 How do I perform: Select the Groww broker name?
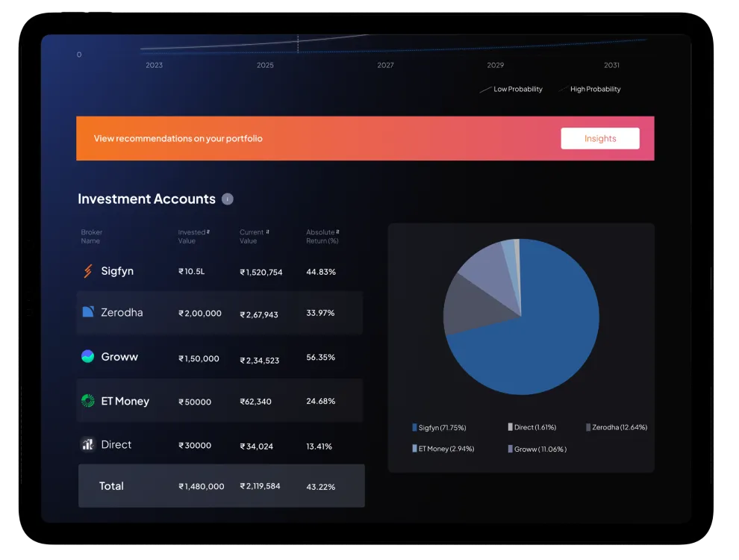[x=119, y=357]
